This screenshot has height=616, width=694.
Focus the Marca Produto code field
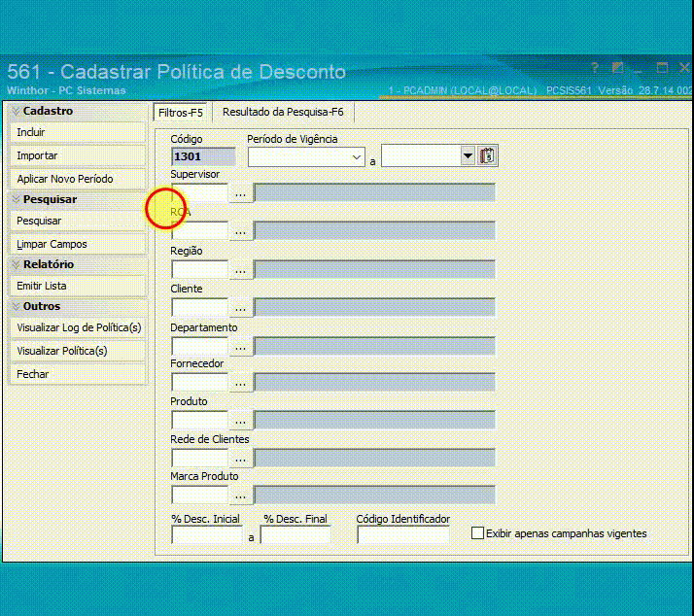(x=199, y=496)
